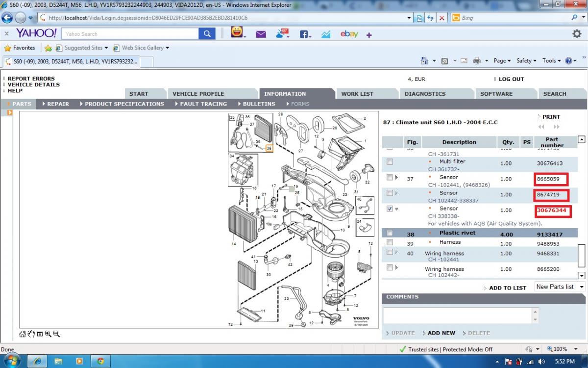The height and width of the screenshot is (368, 588).
Task: Open the Page menu dropdown
Action: coord(502,61)
